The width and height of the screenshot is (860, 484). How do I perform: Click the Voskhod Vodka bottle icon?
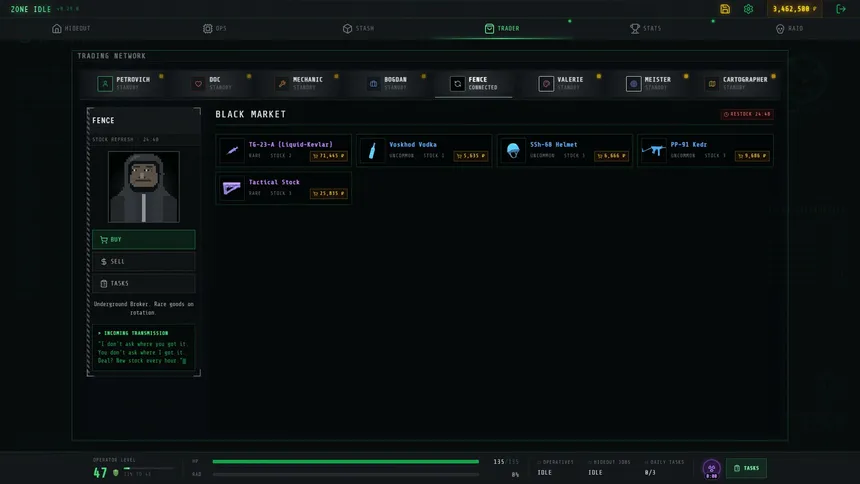(x=372, y=150)
